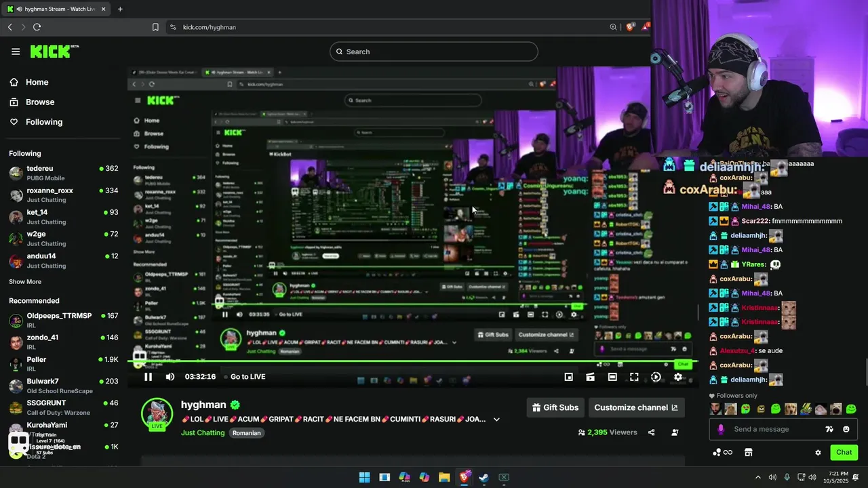The width and height of the screenshot is (868, 488).
Task: Open the emoji picker smiley
Action: 846,429
